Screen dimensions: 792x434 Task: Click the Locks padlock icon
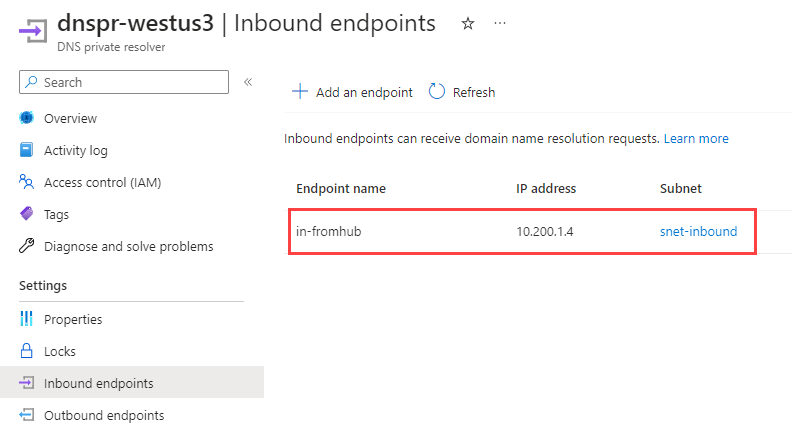tap(26, 351)
